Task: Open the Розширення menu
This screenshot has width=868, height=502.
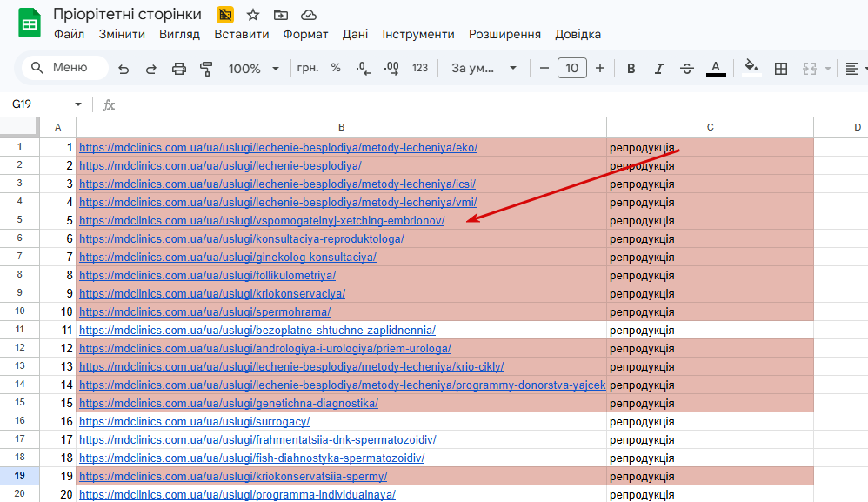Action: (x=504, y=34)
